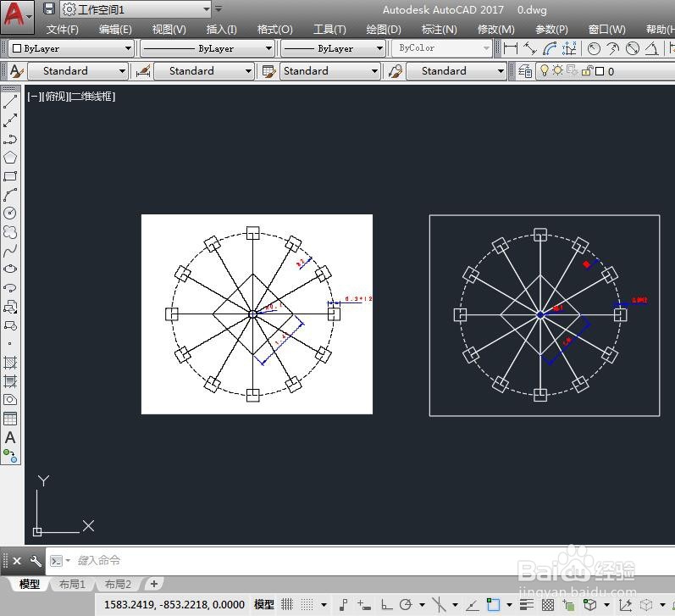The height and width of the screenshot is (616, 675).
Task: Open the 标注(N) menu
Action: pyautogui.click(x=439, y=30)
